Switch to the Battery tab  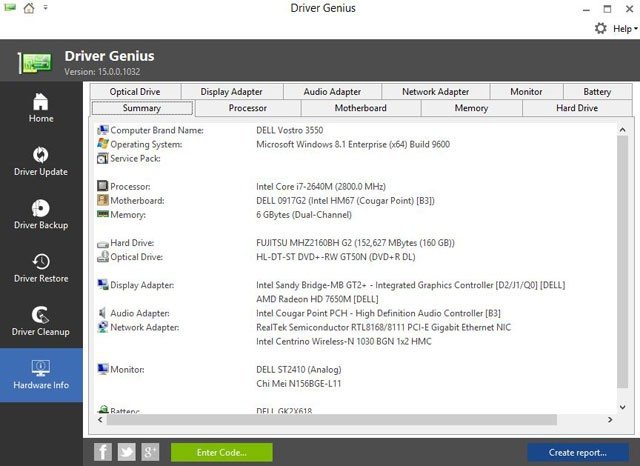[x=597, y=91]
